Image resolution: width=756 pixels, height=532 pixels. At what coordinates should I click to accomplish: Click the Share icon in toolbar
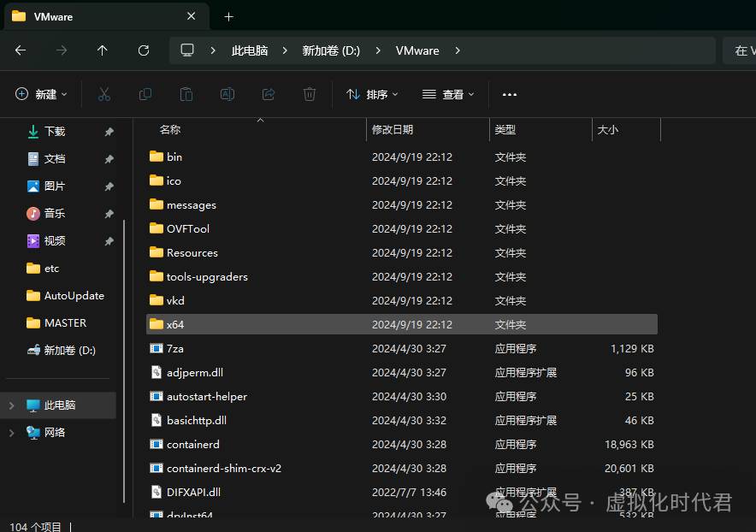pos(269,94)
